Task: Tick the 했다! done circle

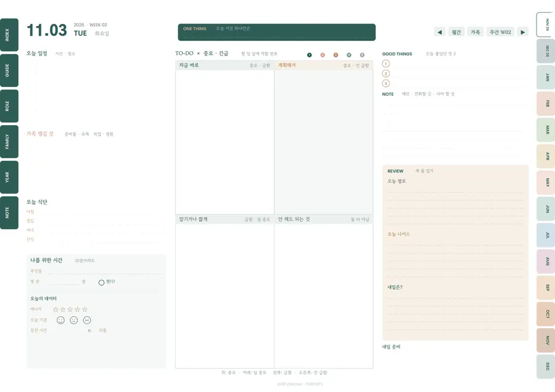Action: [101, 282]
